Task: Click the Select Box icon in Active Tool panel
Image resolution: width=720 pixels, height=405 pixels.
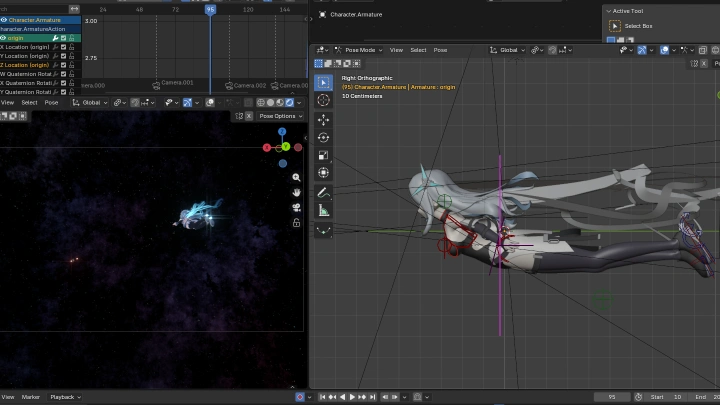Action: [x=614, y=26]
